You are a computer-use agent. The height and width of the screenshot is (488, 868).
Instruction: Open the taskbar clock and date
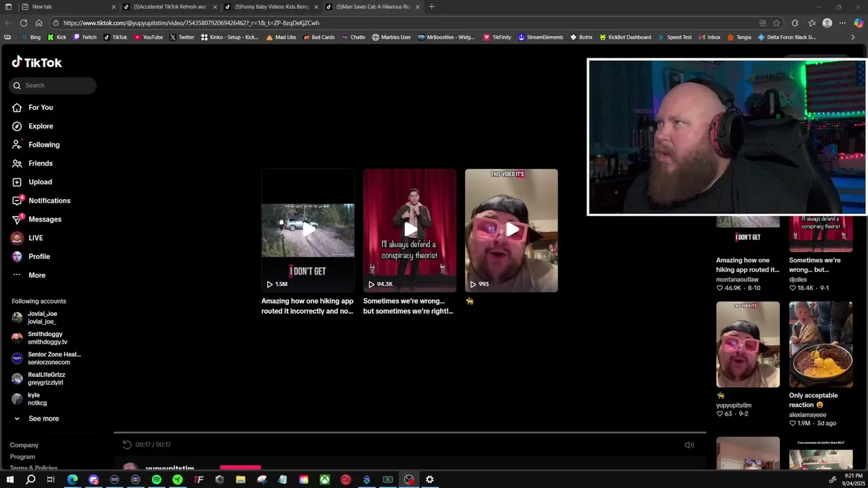point(853,479)
